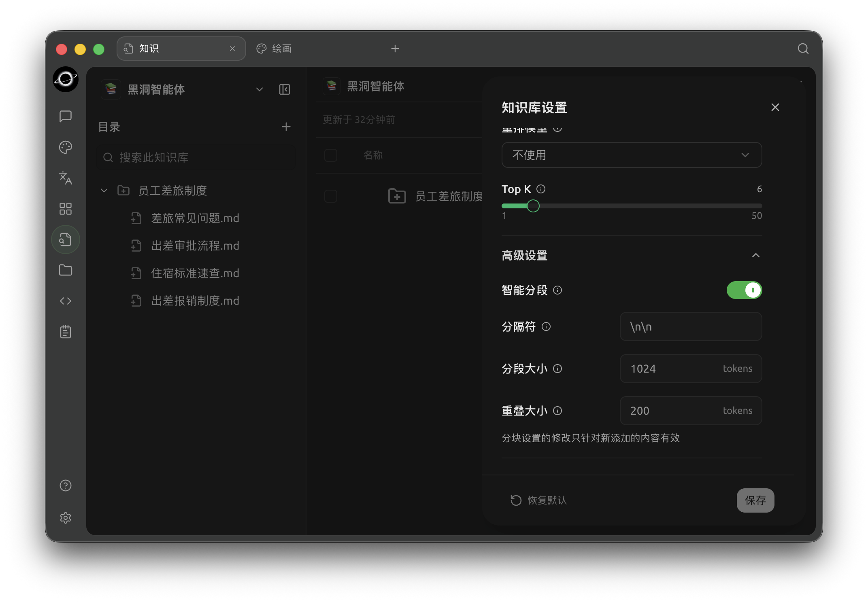Click the 员工差旅制度 folder icon in list

click(x=397, y=196)
